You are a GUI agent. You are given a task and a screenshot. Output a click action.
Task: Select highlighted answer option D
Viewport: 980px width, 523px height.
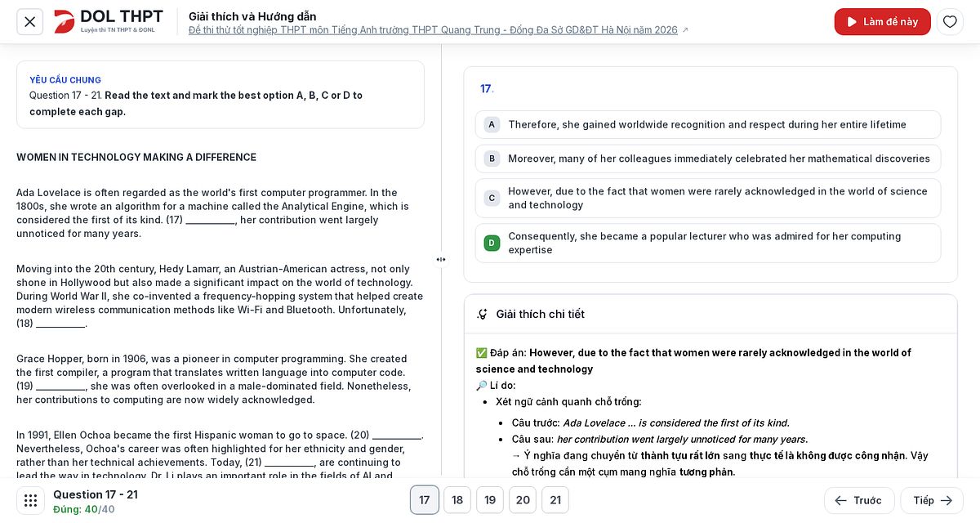[x=708, y=243]
